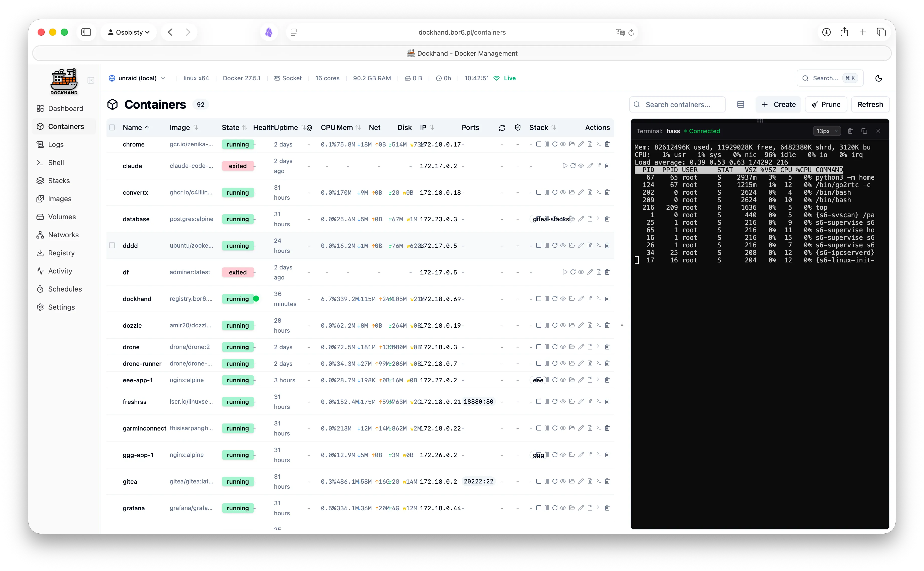Check the dddd container row checkbox
This screenshot has width=924, height=571.
[112, 245]
